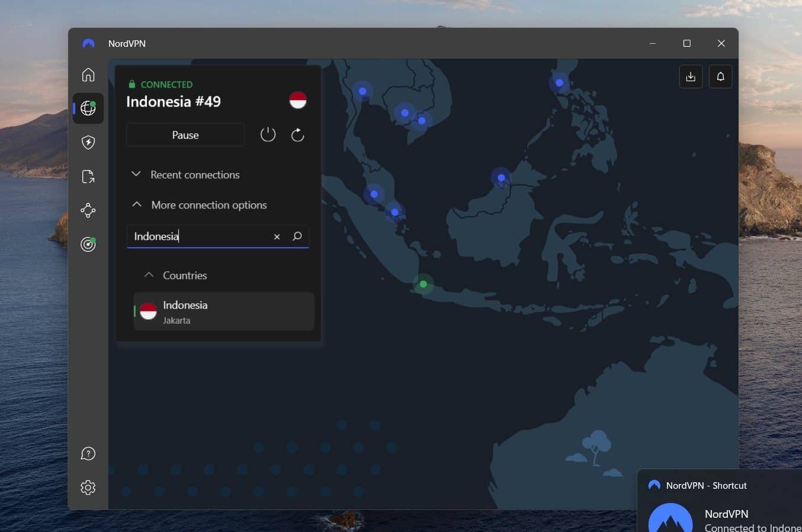Open the Home sidebar icon
This screenshot has height=532, width=802.
[x=88, y=75]
